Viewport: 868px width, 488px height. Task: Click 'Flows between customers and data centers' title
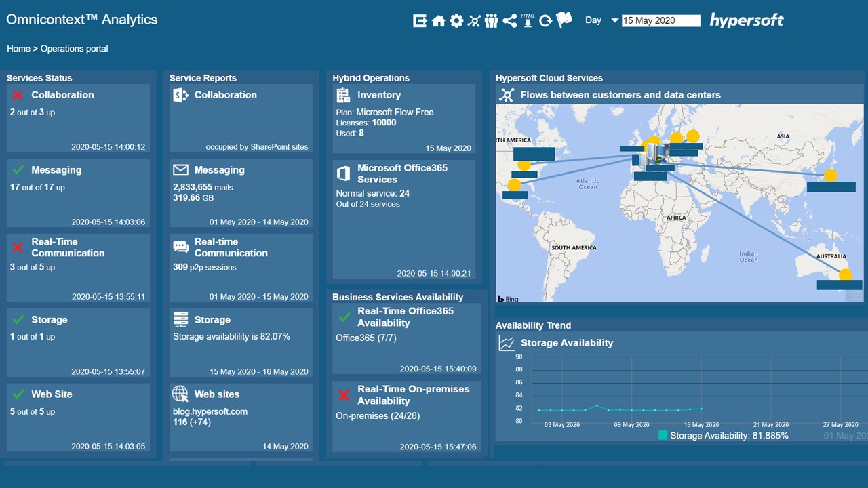(620, 95)
